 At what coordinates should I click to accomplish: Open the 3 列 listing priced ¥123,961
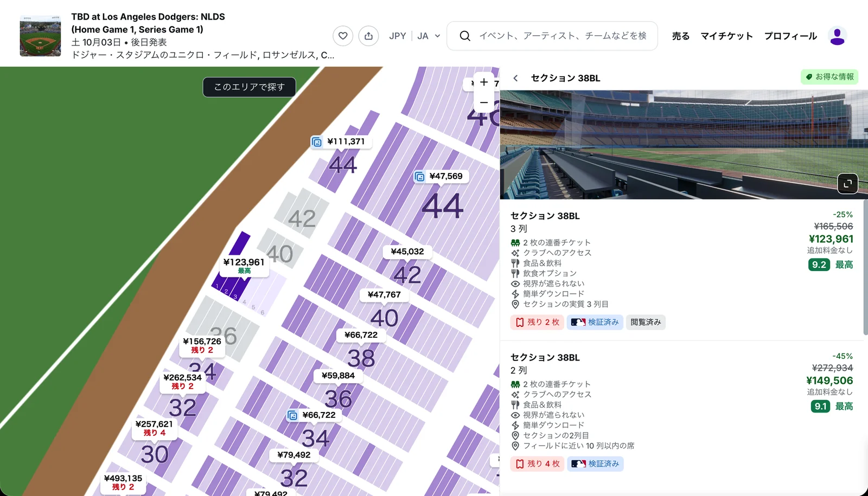click(681, 270)
